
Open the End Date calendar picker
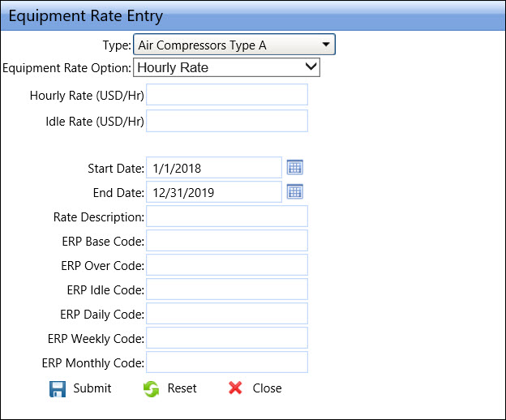click(x=295, y=192)
